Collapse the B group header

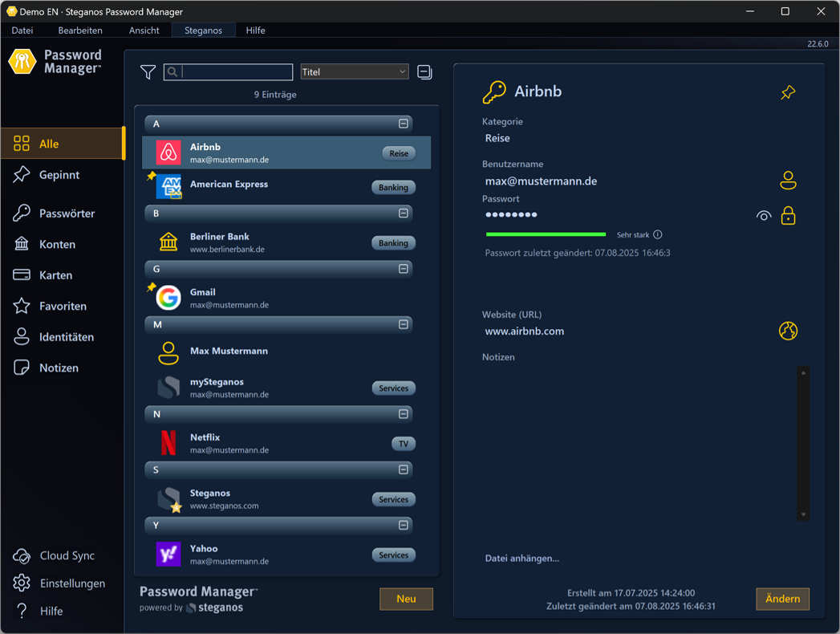tap(403, 213)
